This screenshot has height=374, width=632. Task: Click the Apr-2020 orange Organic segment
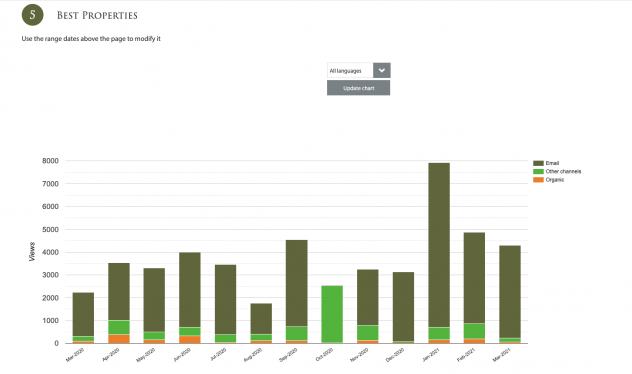point(119,339)
